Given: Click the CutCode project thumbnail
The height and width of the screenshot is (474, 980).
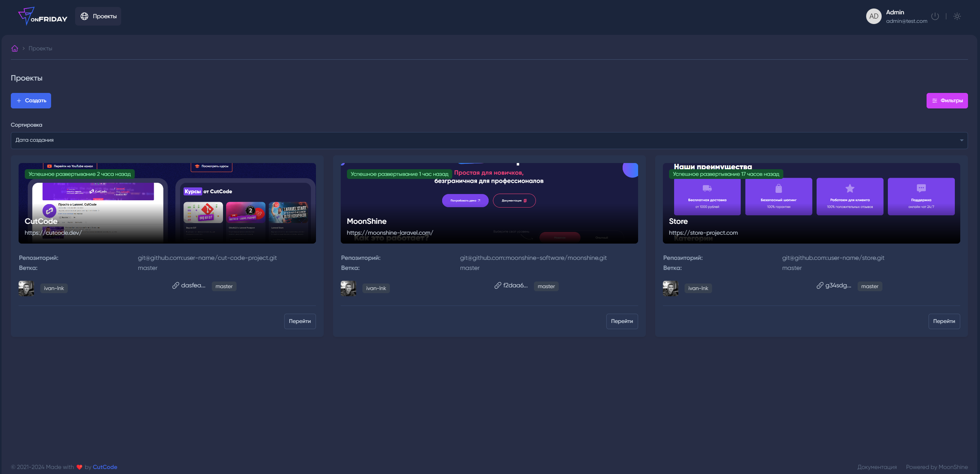Looking at the screenshot, I should click(167, 203).
